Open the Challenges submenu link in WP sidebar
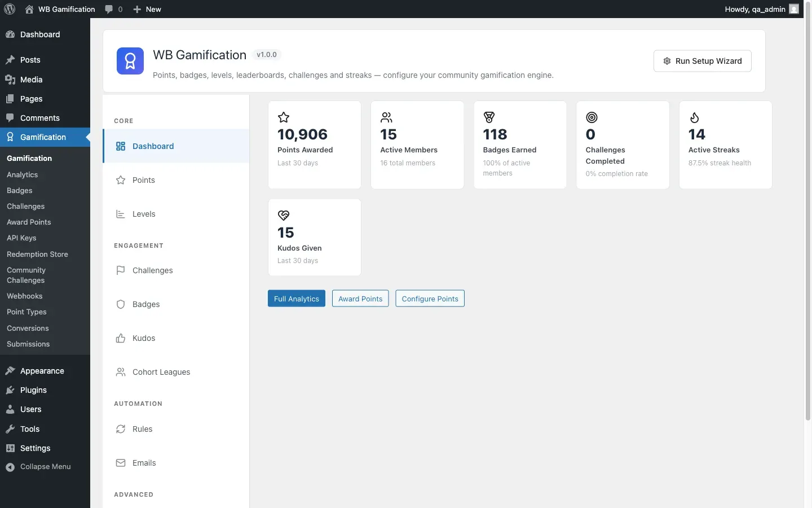This screenshot has height=508, width=812. [26, 207]
